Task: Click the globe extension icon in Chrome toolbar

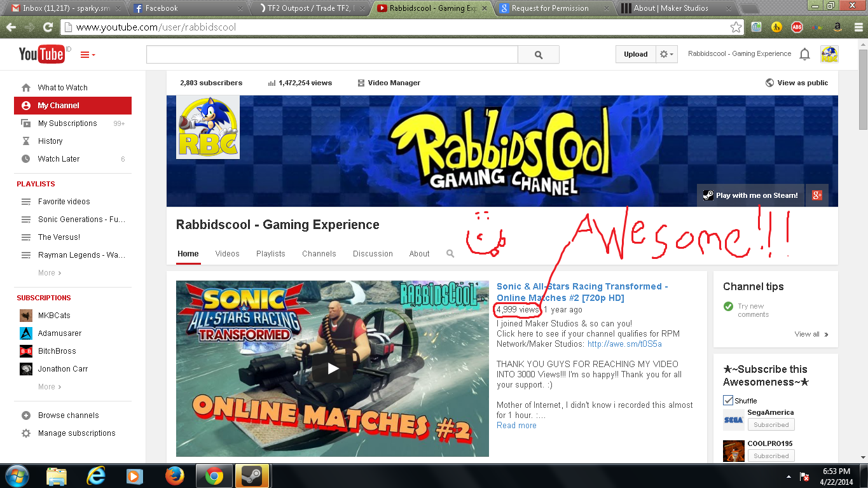Action: click(756, 27)
